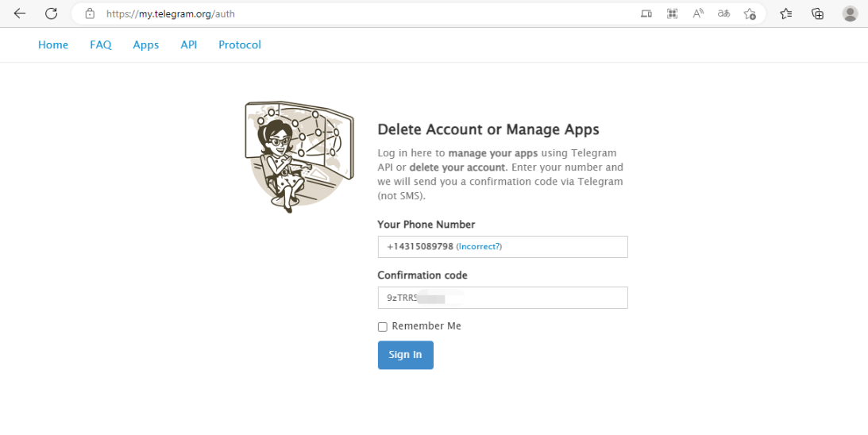
Task: Click the browser back arrow
Action: point(20,13)
